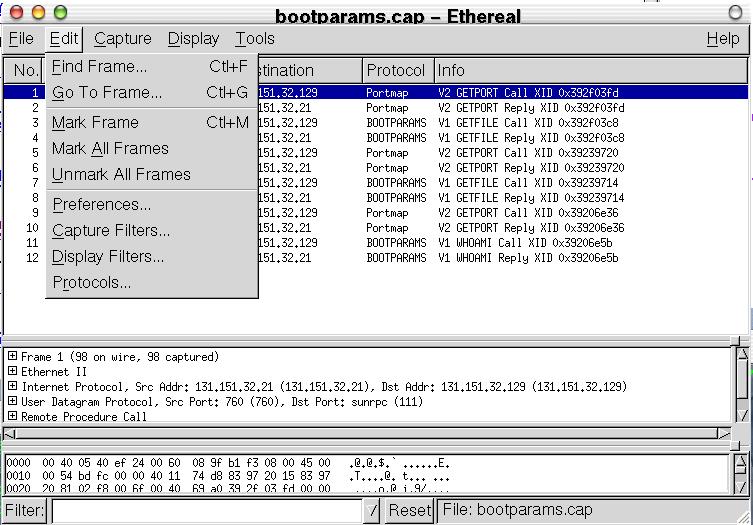Sort by the No. column header
The width and height of the screenshot is (753, 525).
(25, 71)
